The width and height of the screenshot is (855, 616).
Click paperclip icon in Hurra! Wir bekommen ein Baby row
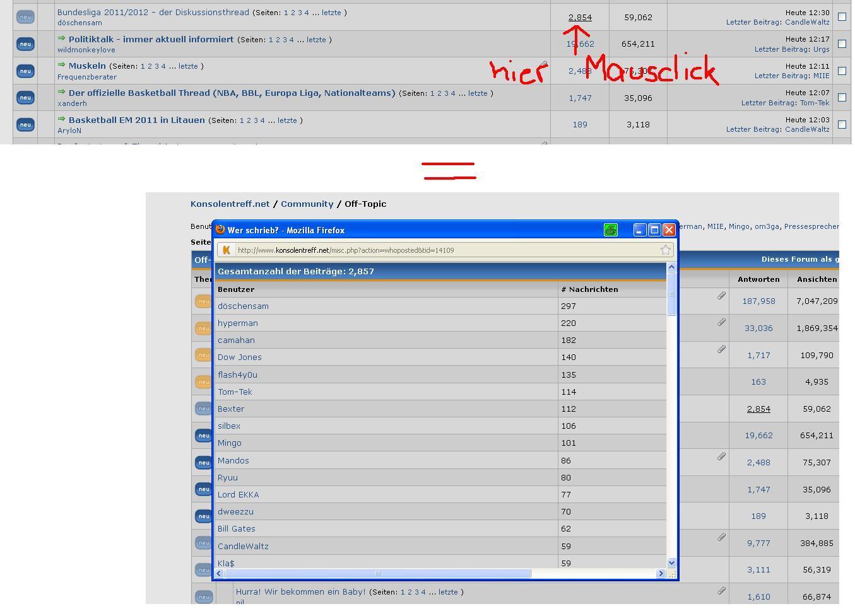[x=721, y=591]
